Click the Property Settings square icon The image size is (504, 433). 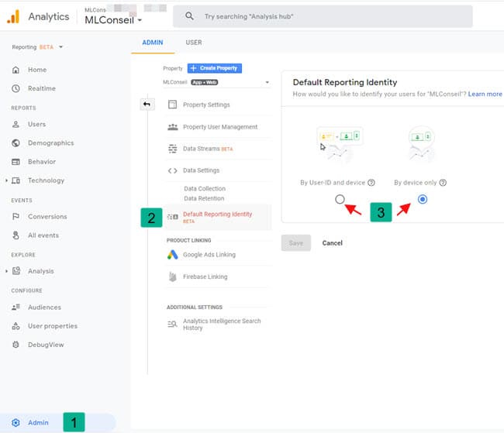(173, 105)
